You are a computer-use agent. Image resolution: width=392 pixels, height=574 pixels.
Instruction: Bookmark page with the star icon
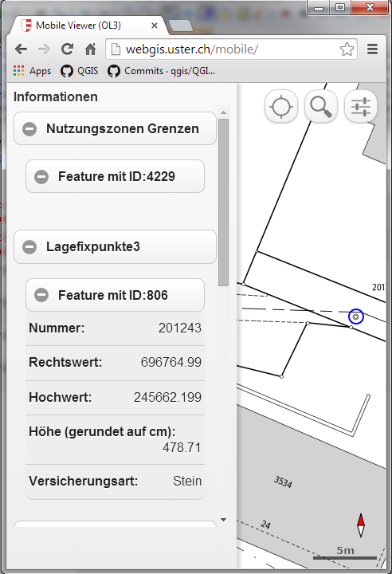point(347,49)
